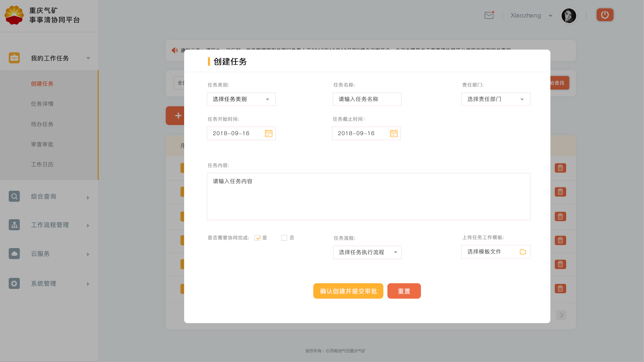
Task: Click the 云服务 cloud icon in sidebar
Action: click(14, 254)
